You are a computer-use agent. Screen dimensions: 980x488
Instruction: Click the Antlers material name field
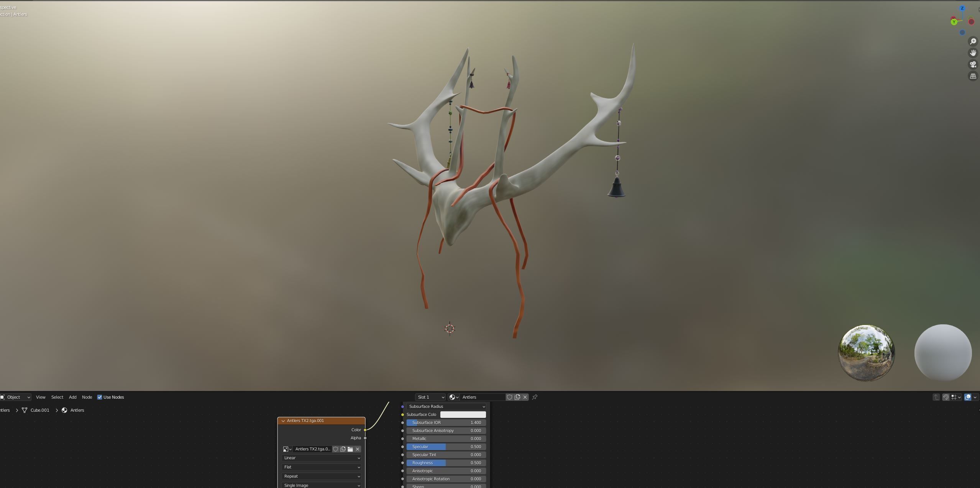483,397
